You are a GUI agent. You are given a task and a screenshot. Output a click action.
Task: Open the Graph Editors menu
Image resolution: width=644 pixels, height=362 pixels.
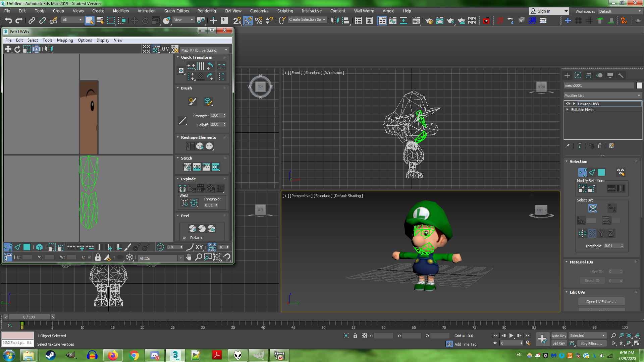coord(176,11)
